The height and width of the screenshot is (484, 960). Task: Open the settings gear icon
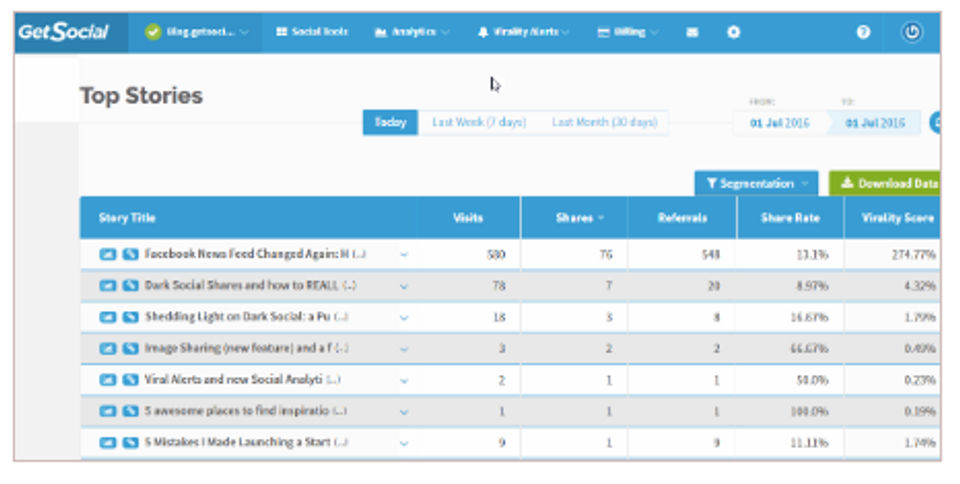click(x=733, y=32)
